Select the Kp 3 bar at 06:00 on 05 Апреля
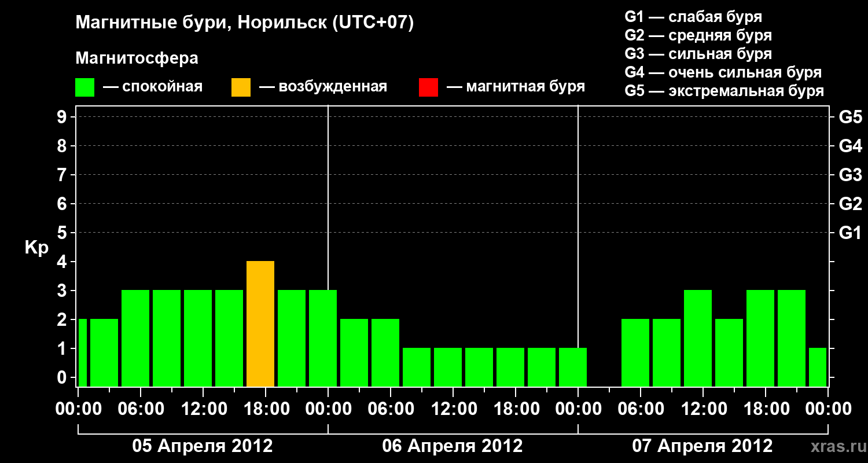This screenshot has width=868, height=463. [x=135, y=338]
